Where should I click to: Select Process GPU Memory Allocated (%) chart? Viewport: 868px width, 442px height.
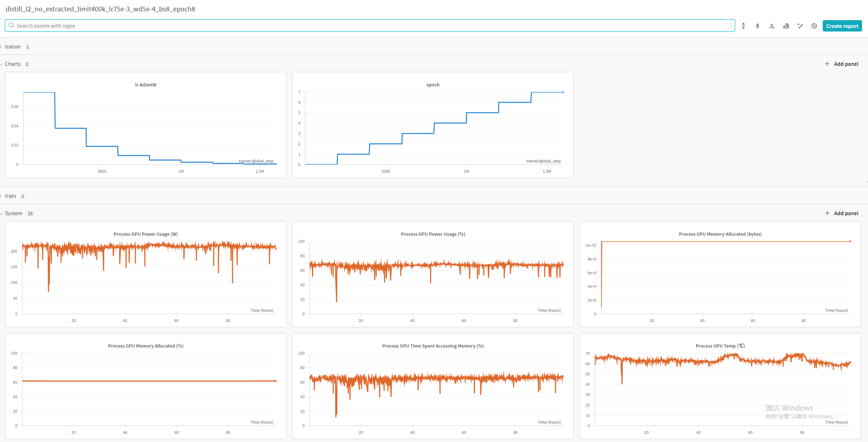146,386
